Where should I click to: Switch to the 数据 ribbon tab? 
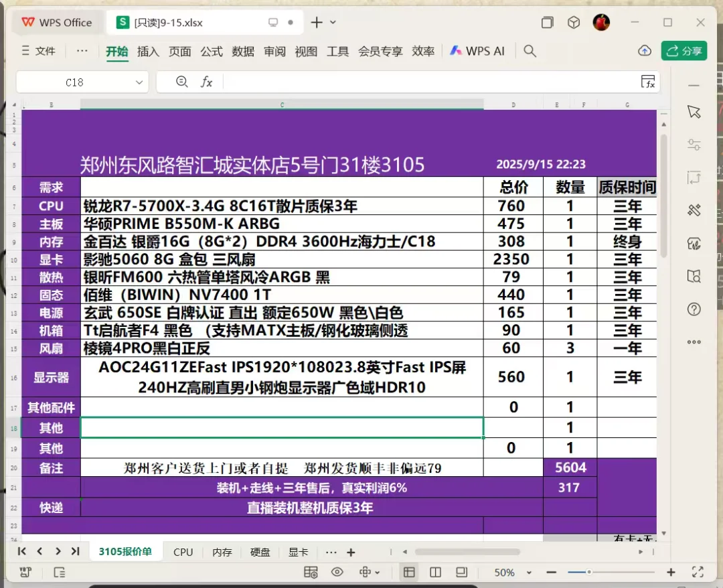coord(243,51)
